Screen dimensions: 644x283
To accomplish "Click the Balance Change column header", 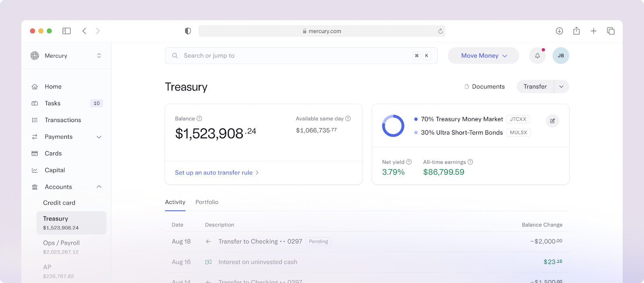I will 542,225.
